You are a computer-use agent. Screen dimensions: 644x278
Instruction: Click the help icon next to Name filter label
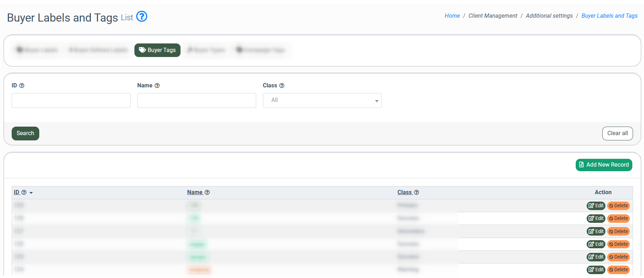157,86
